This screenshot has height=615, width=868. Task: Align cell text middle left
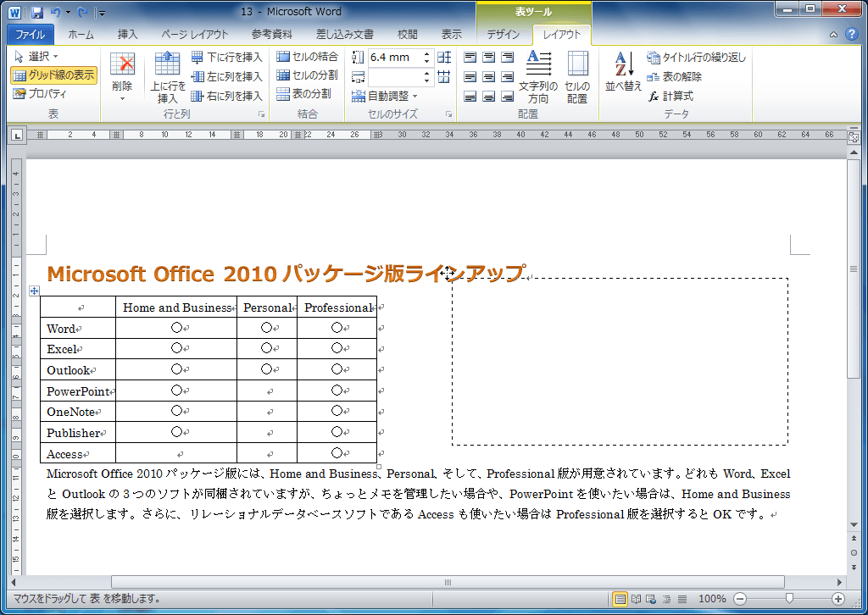[470, 77]
